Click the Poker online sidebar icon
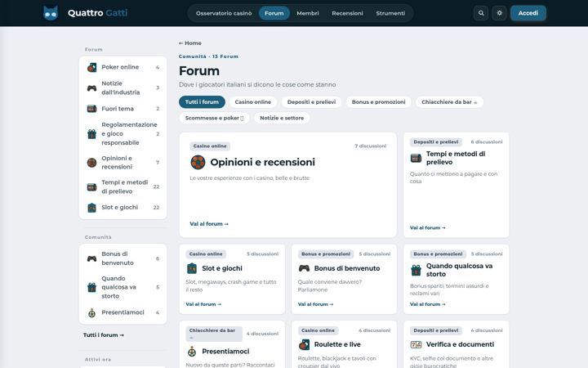This screenshot has width=588, height=368. tap(91, 67)
